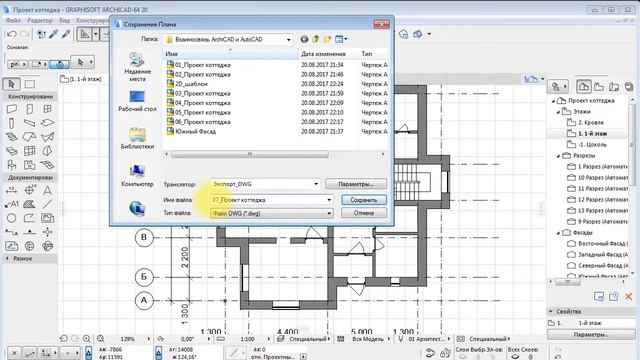Viewport: 640px width, 360px height.
Task: Select the Arrow tool in toolbox
Action: (x=11, y=84)
